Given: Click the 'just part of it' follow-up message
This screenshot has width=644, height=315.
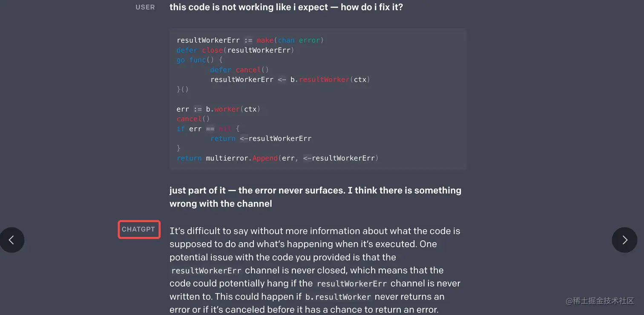Looking at the screenshot, I should pos(315,197).
